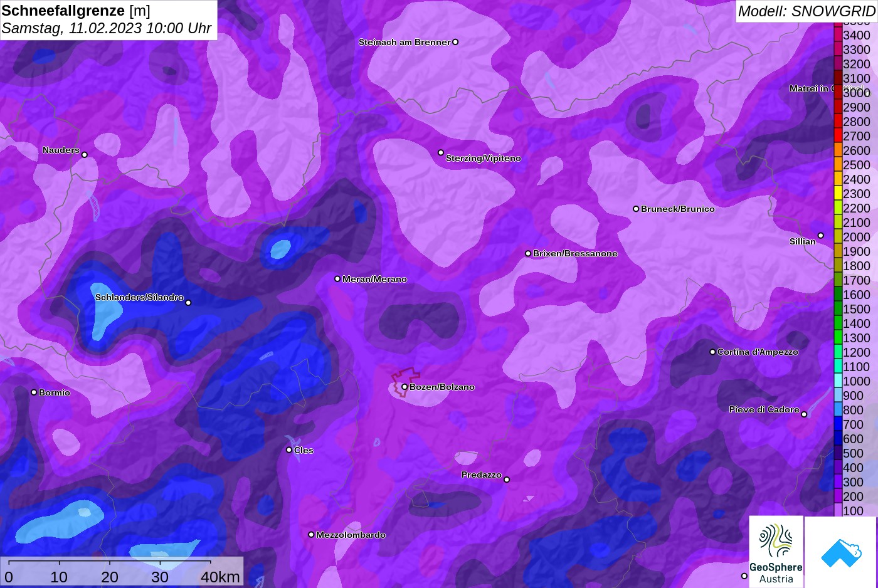The height and width of the screenshot is (588, 878).
Task: Click the 20 mark on the scale bar
Action: click(x=110, y=577)
